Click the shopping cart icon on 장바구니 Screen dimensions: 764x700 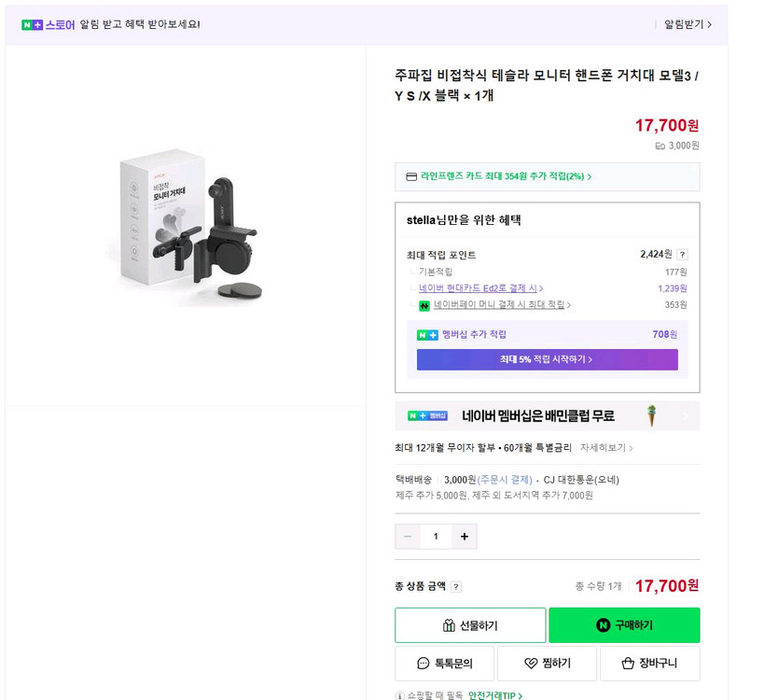(628, 662)
